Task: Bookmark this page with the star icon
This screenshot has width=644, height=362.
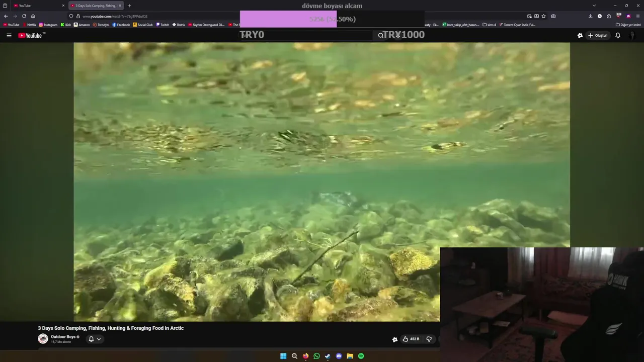Action: 543,16
